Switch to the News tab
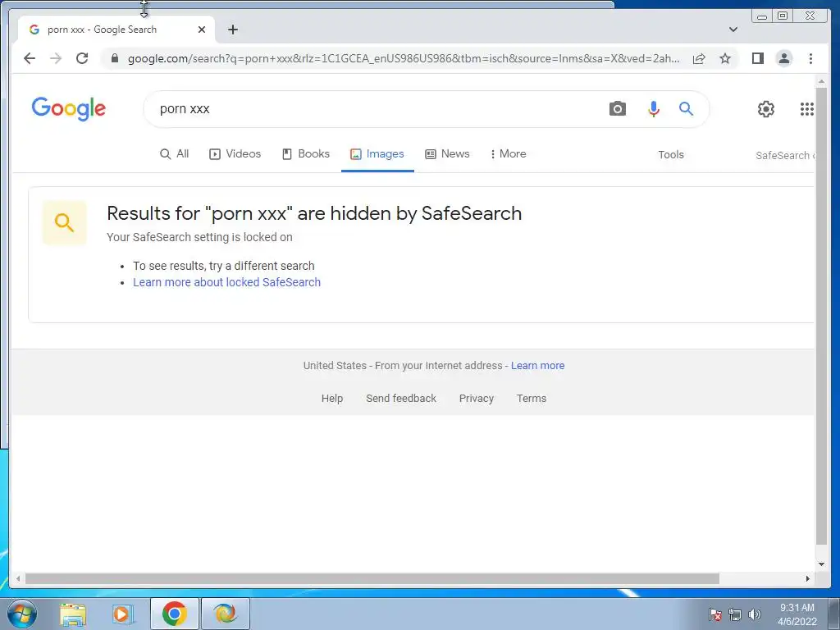The width and height of the screenshot is (840, 630). (x=447, y=153)
